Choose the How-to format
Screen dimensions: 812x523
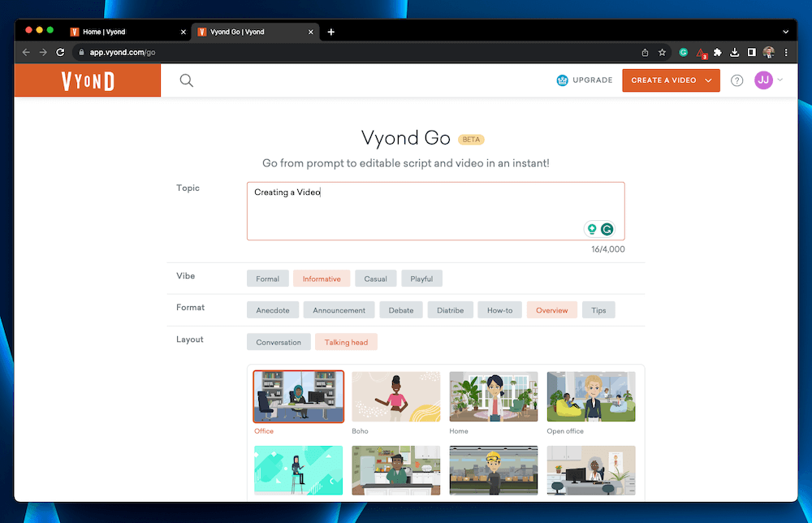tap(499, 310)
